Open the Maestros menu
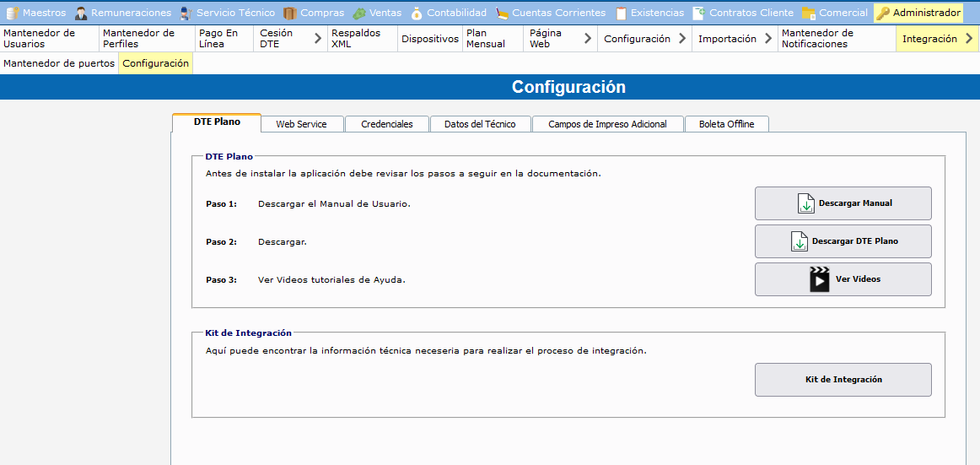980x465 pixels. (x=36, y=13)
